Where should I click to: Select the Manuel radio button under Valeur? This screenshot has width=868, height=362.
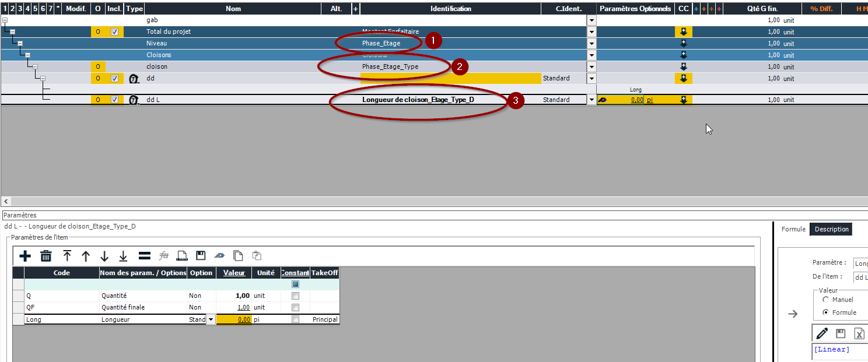825,300
